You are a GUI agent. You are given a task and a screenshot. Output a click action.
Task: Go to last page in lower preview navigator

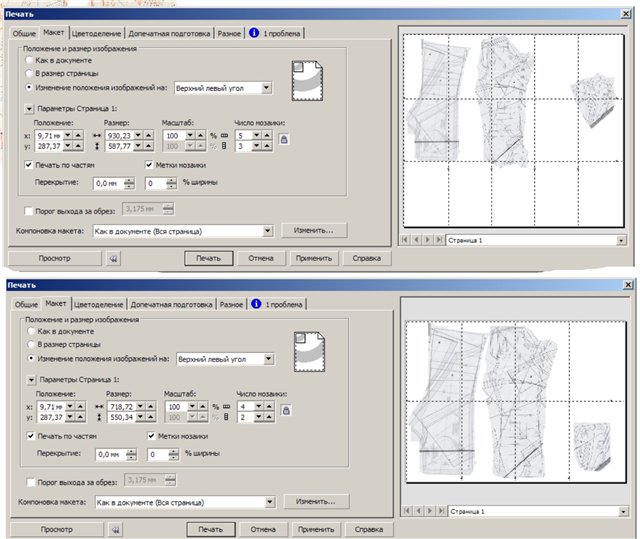tap(439, 511)
